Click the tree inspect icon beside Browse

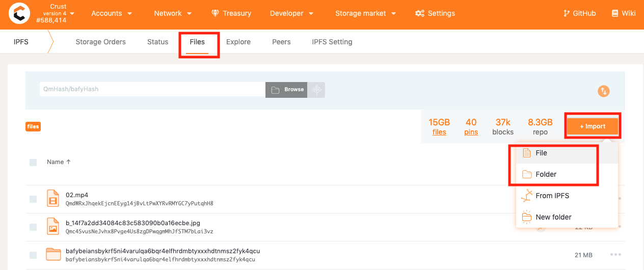point(316,90)
